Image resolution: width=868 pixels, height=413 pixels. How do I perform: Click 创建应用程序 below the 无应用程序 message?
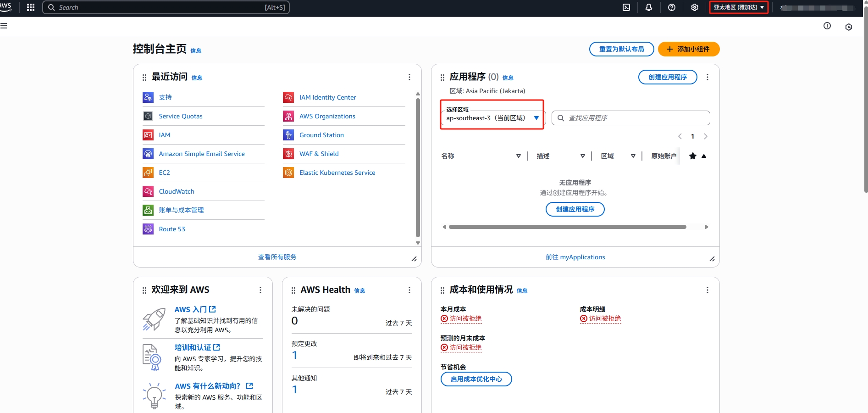coord(575,209)
